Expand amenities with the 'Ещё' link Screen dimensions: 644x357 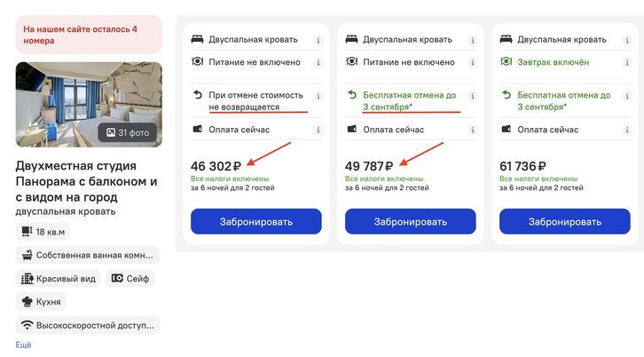23,345
